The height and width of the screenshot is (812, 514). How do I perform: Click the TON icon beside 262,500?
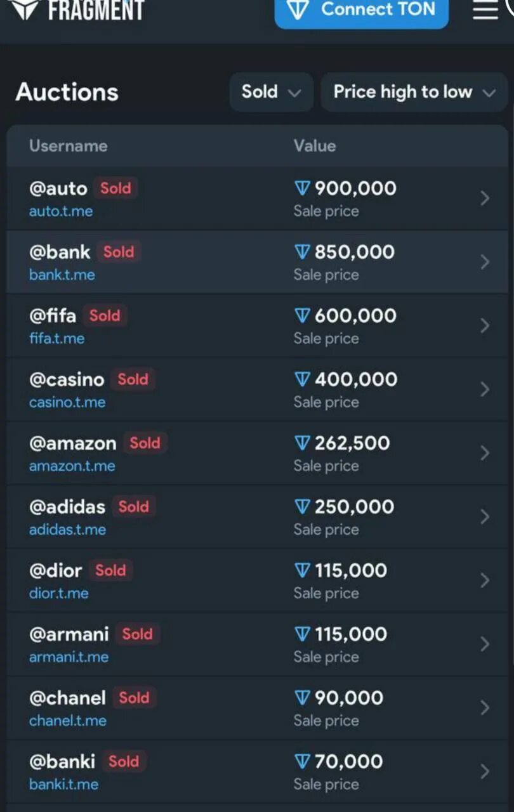click(303, 443)
